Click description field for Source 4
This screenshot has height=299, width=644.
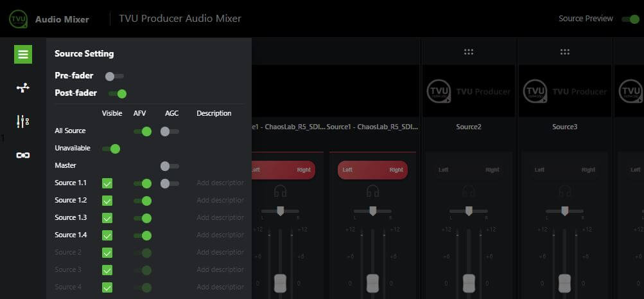(x=220, y=287)
